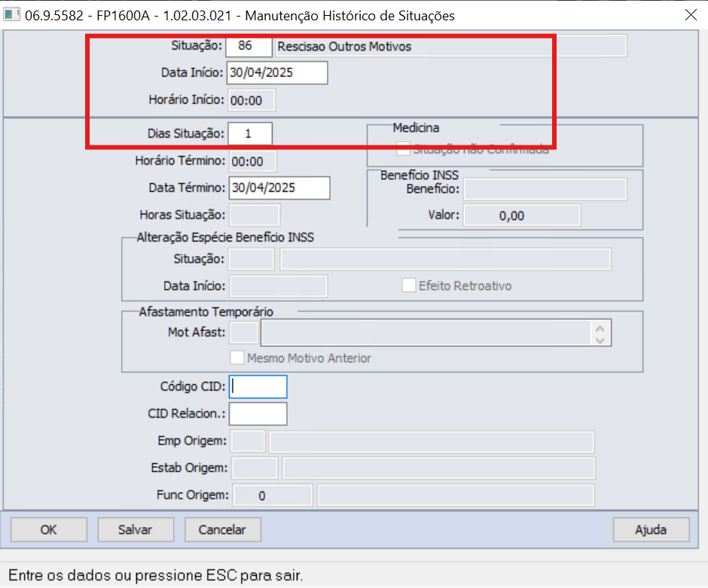Click the Estab Origem description field
Viewport: 708px width, 588px height.
point(439,468)
